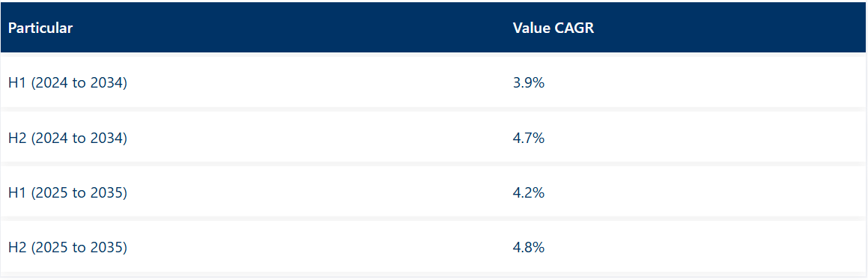Viewport: 868px width, 280px height.
Task: Click the row containing 4.8% CAGR
Action: 433,247
